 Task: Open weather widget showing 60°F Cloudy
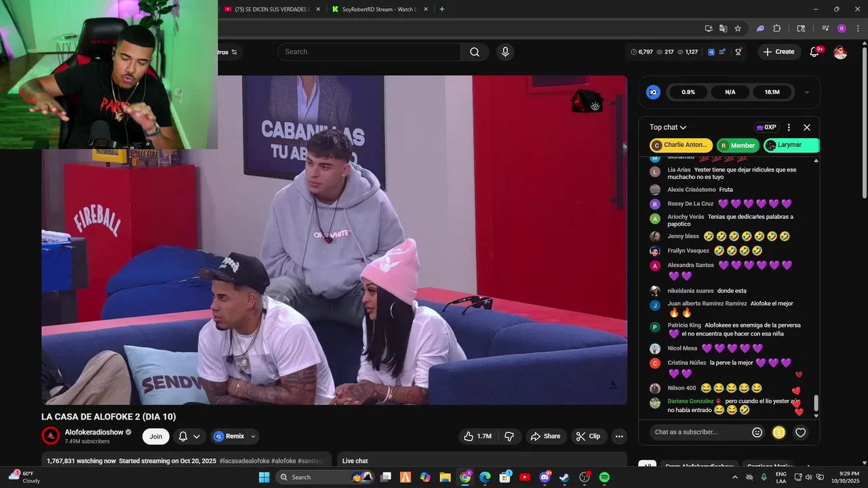(24, 477)
